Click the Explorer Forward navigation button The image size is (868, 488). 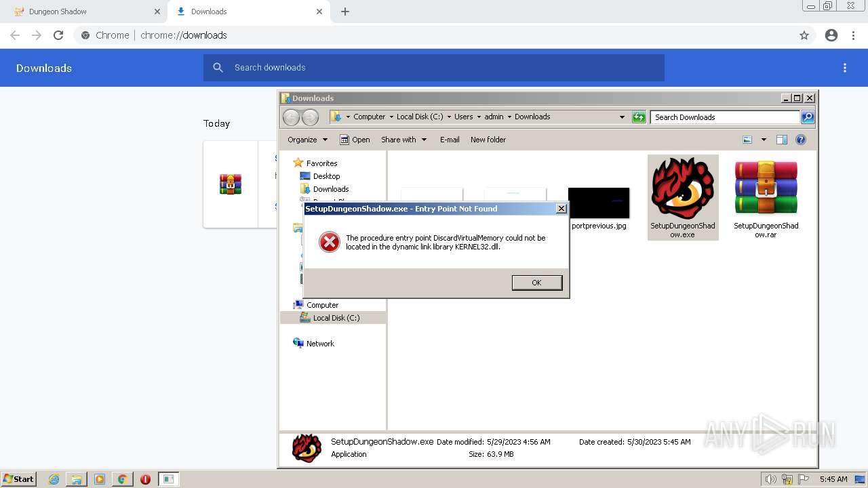pos(310,117)
